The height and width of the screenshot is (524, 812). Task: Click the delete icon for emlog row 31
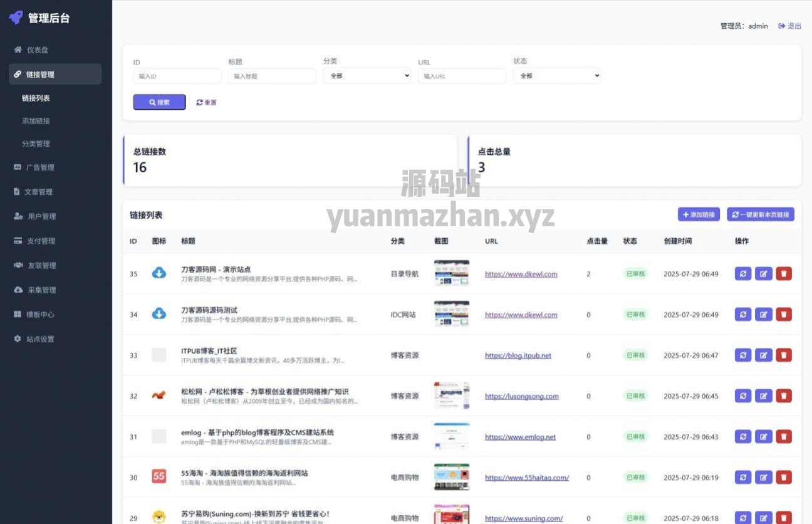click(x=784, y=437)
